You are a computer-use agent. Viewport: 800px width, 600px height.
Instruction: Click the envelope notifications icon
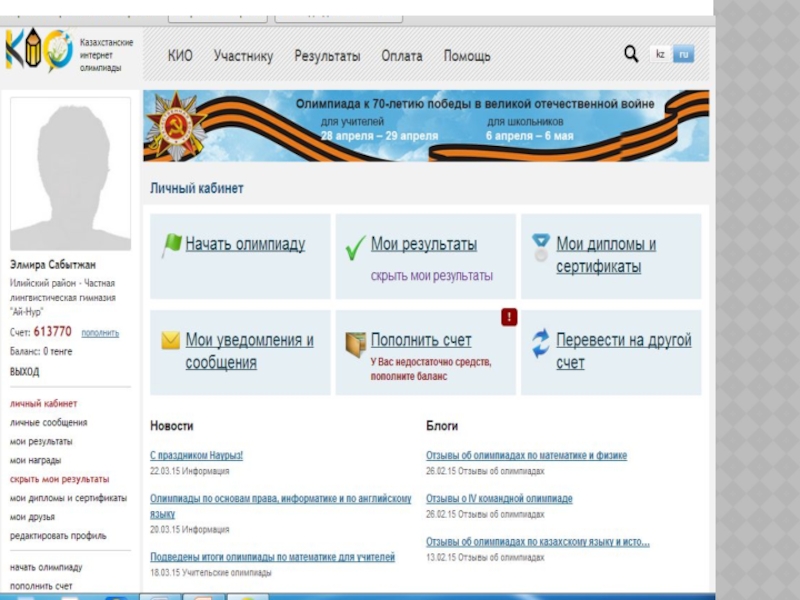click(170, 340)
